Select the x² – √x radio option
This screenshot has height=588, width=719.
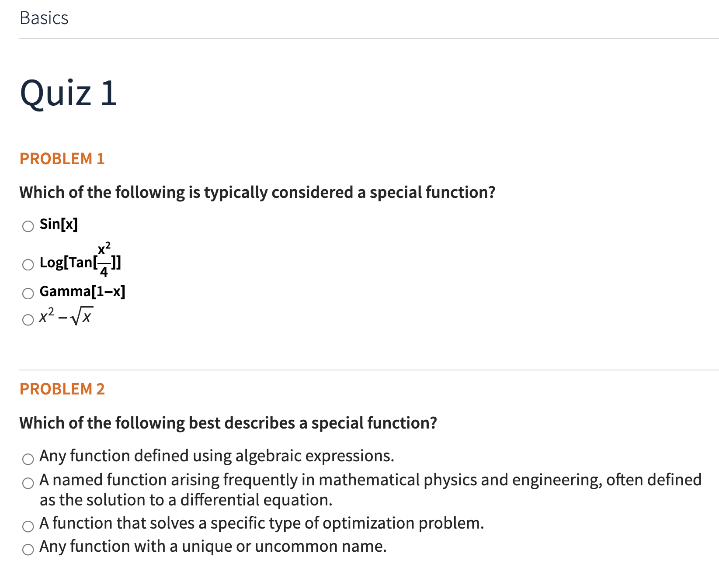click(28, 319)
